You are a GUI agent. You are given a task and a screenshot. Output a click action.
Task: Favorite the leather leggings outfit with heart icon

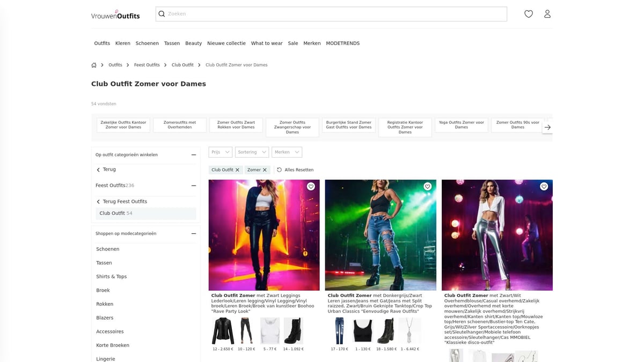pyautogui.click(x=311, y=187)
